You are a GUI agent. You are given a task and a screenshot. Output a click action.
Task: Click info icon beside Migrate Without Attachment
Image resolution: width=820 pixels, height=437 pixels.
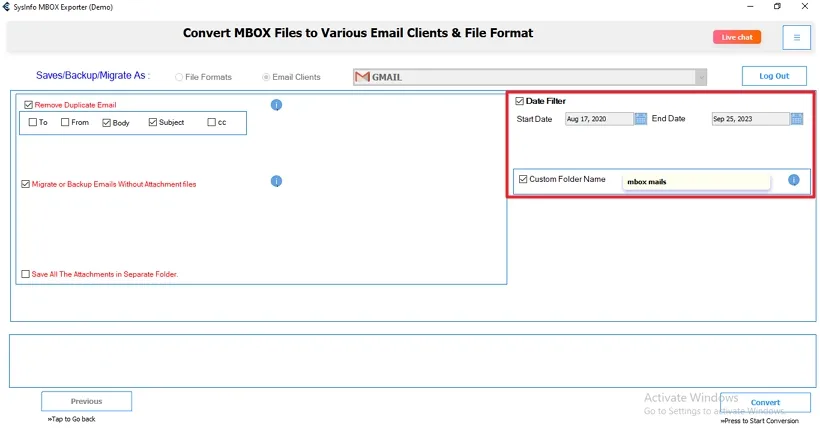[276, 181]
